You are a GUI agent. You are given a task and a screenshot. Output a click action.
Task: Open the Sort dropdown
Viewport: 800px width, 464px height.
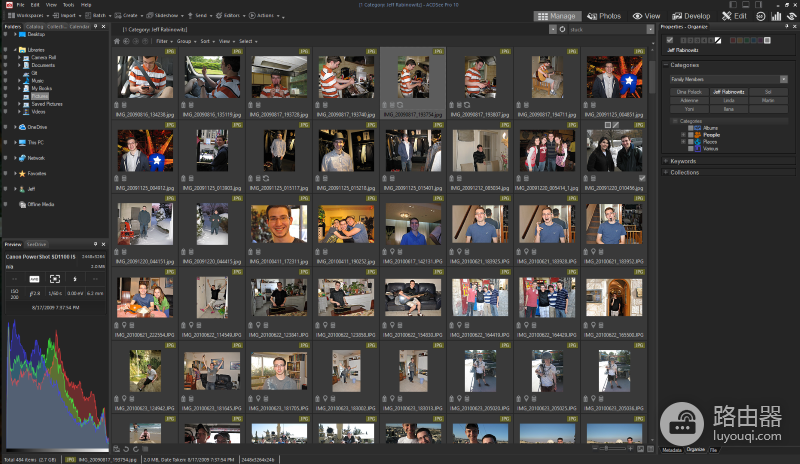tap(207, 41)
